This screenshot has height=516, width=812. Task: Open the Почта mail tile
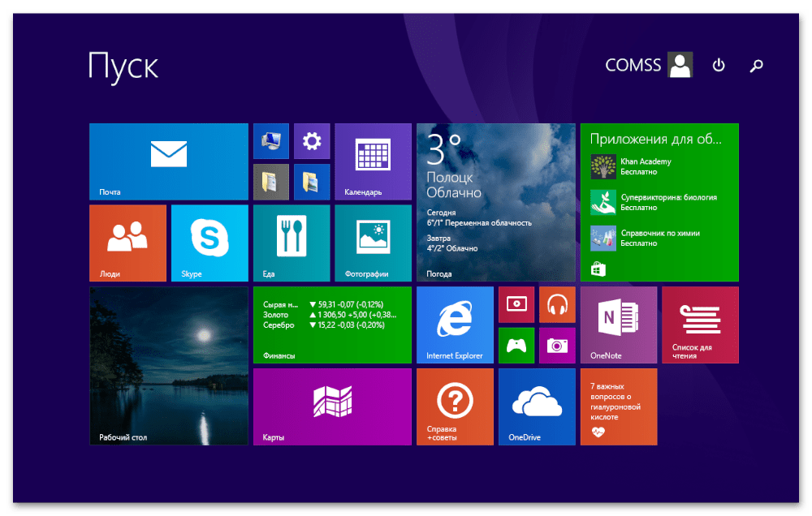[x=168, y=161]
